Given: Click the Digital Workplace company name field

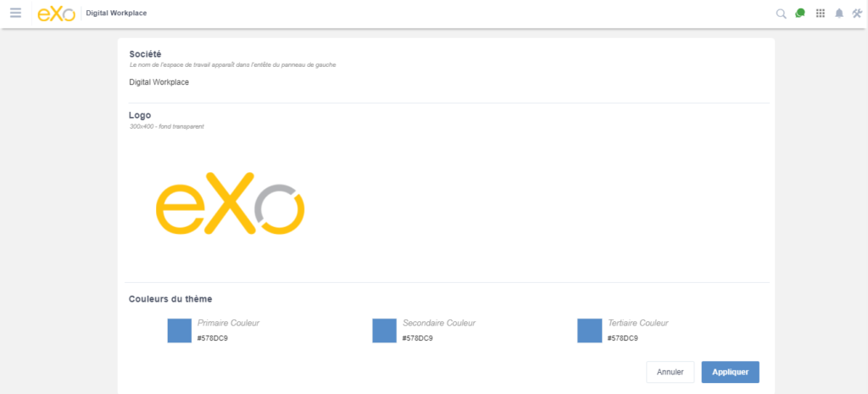Looking at the screenshot, I should [159, 82].
